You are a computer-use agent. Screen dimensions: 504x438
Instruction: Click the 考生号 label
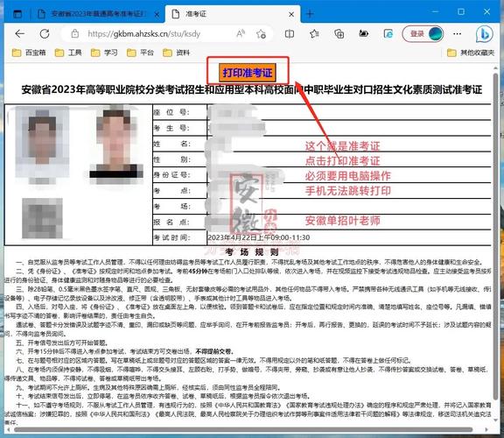[171, 128]
